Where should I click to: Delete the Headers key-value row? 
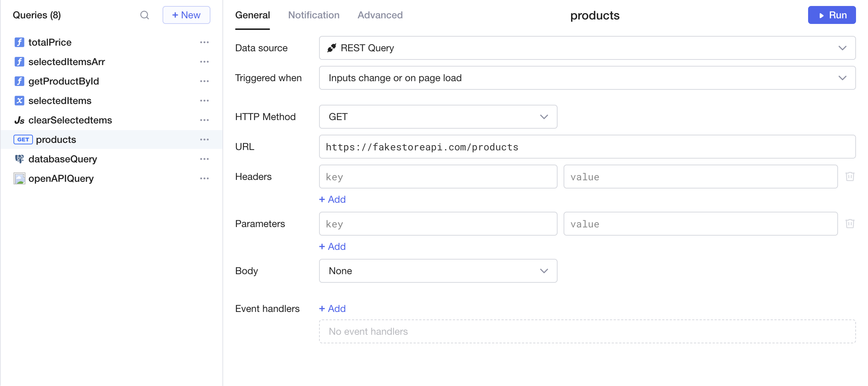point(850,177)
